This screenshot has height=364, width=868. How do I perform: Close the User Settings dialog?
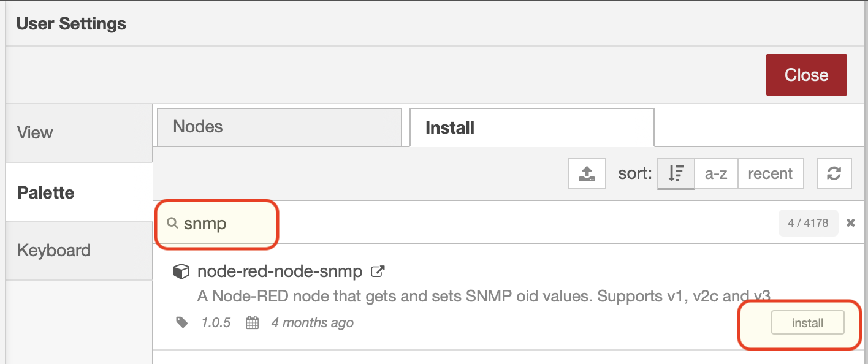[x=806, y=75]
